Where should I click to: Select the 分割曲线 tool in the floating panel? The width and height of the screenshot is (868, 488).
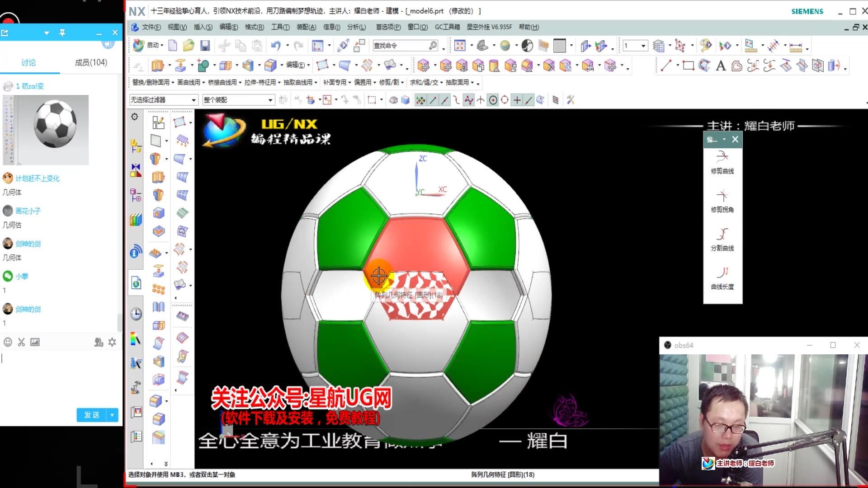click(722, 239)
